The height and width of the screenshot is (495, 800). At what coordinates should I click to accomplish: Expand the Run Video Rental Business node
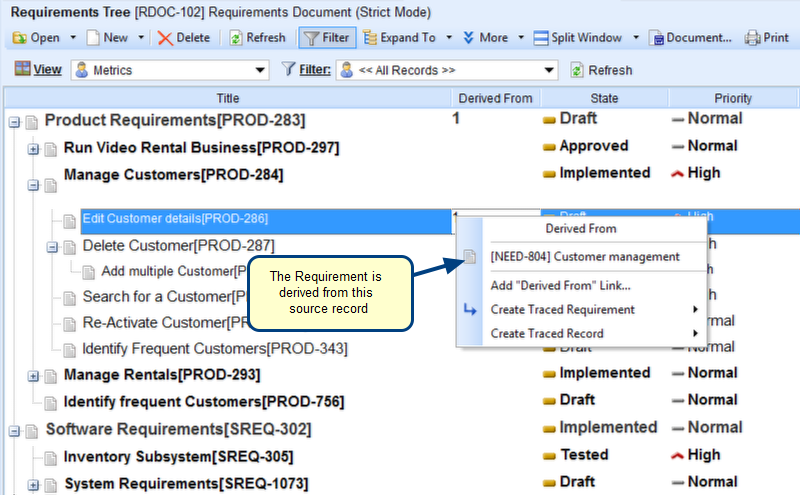click(x=33, y=148)
